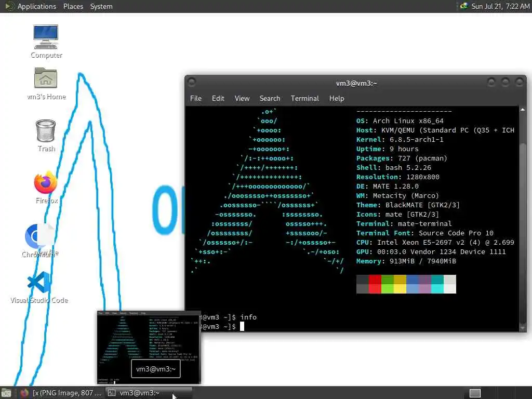The height and width of the screenshot is (399, 532).
Task: Click the 'Shell: bash 5.2.26' line
Action: (x=394, y=168)
